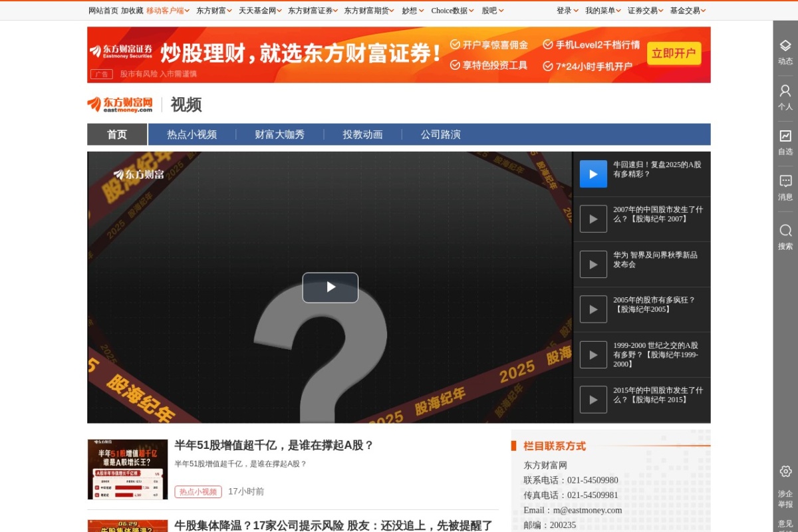Open the 个人 profile sidebar icon
Viewport: 798px width, 532px height.
click(785, 98)
